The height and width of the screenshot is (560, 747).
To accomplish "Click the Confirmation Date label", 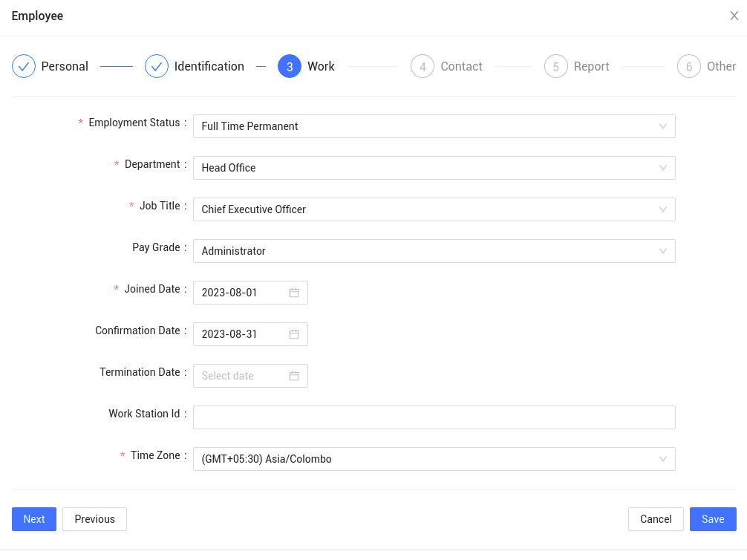I will 137,331.
